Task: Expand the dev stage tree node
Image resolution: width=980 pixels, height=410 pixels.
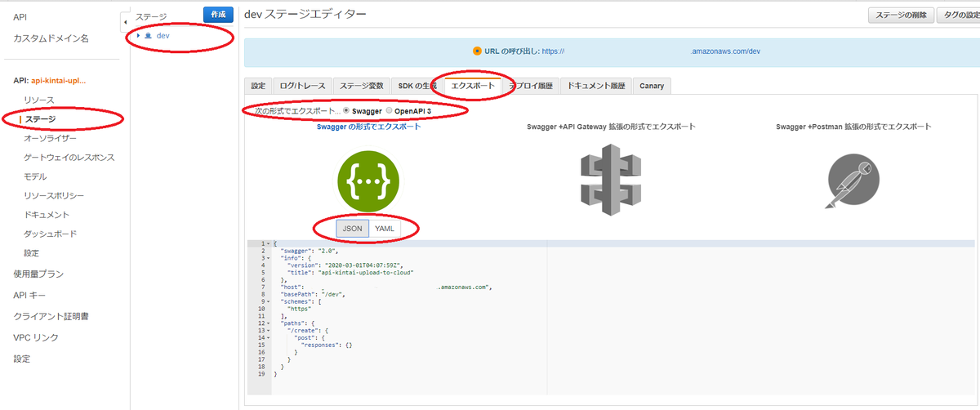Action: pyautogui.click(x=139, y=36)
